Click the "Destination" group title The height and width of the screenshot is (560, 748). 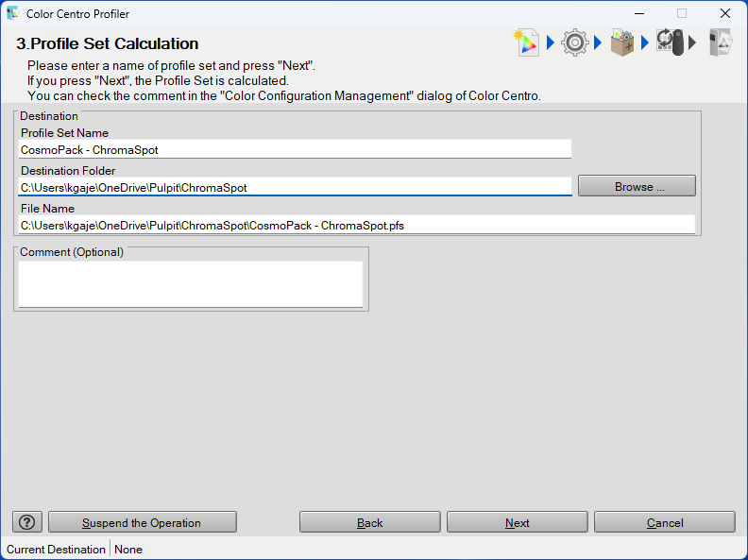click(x=49, y=116)
